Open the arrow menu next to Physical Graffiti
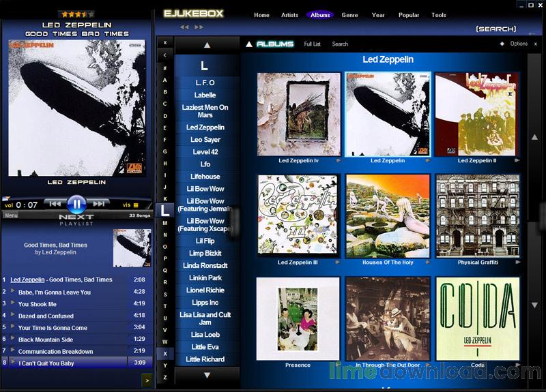 pyautogui.click(x=518, y=262)
